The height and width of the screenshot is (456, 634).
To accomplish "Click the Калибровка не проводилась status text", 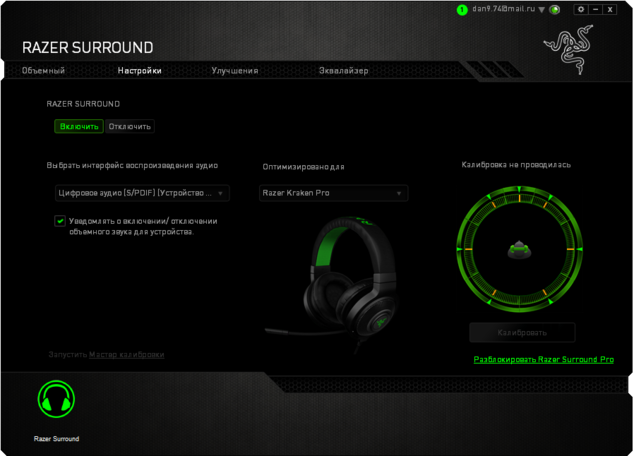I will 516,165.
